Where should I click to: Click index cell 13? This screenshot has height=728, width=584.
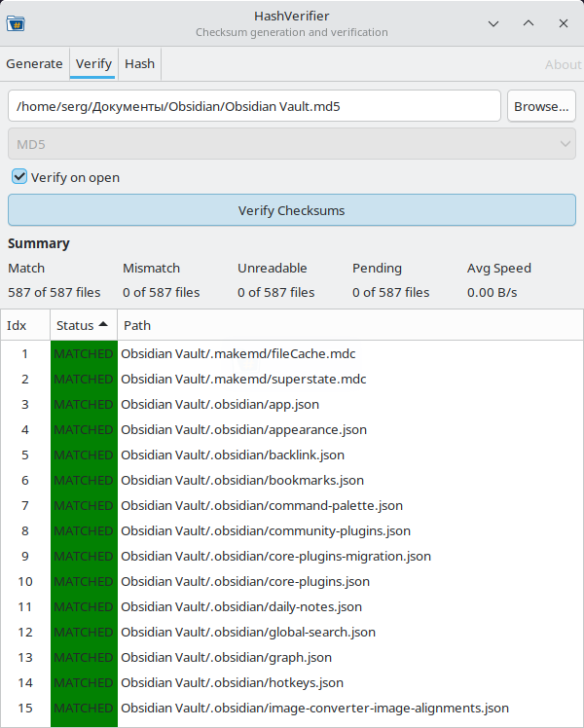25,657
